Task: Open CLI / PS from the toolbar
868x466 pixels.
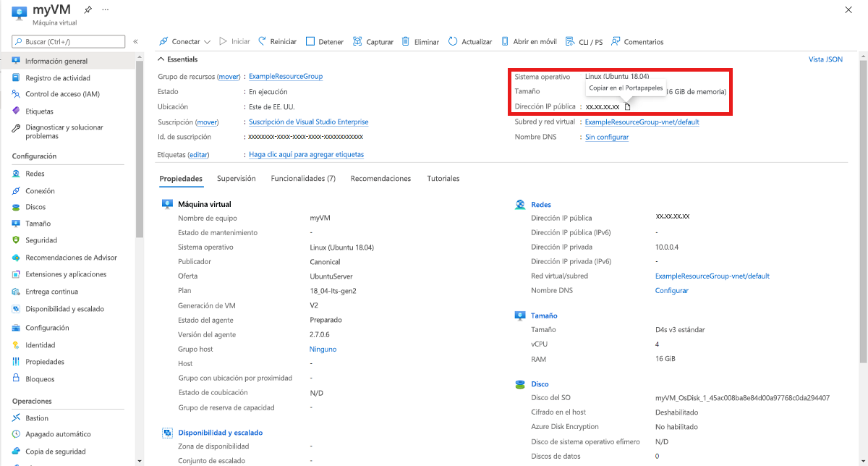Action: pyautogui.click(x=584, y=42)
